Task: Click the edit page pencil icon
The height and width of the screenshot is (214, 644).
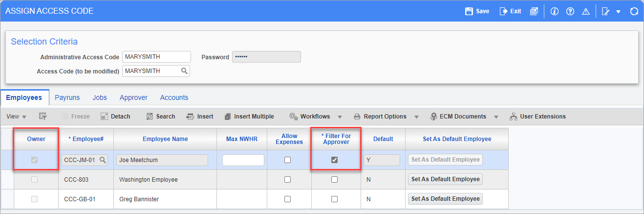Action: point(606,11)
